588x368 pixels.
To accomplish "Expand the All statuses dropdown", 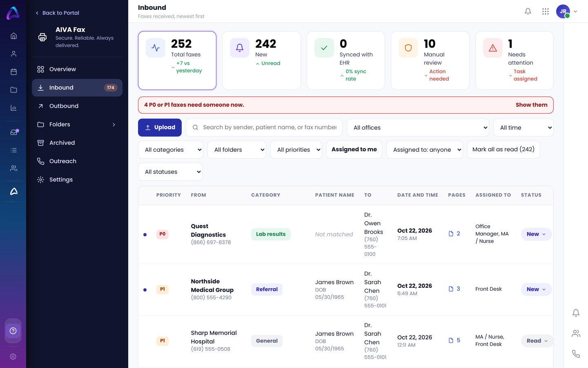I will pyautogui.click(x=170, y=172).
